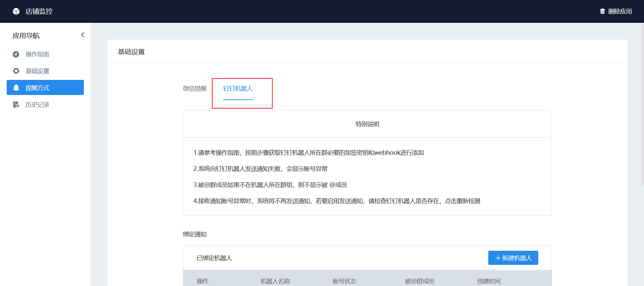Switch to the 微信提醒 tab

(195, 89)
